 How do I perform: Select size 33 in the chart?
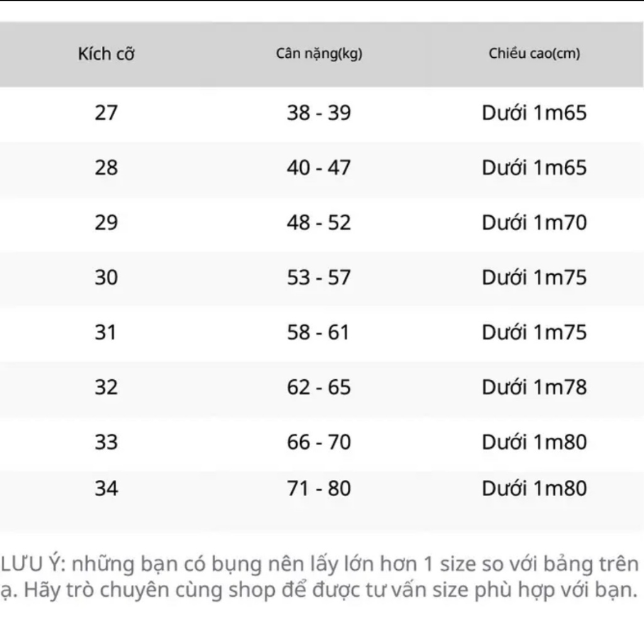pyautogui.click(x=106, y=442)
